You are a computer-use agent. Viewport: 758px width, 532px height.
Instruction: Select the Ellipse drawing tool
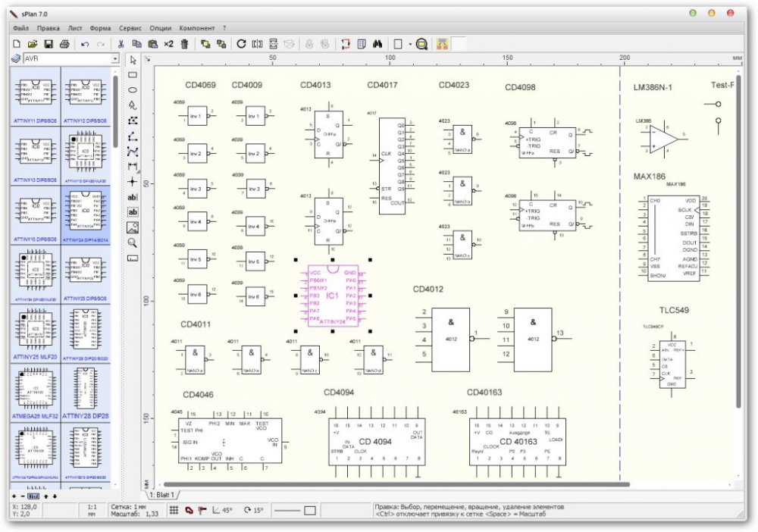pos(132,91)
